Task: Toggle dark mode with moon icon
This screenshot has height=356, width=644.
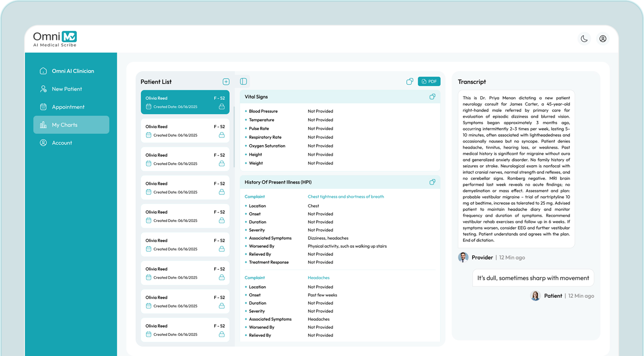Action: (584, 39)
